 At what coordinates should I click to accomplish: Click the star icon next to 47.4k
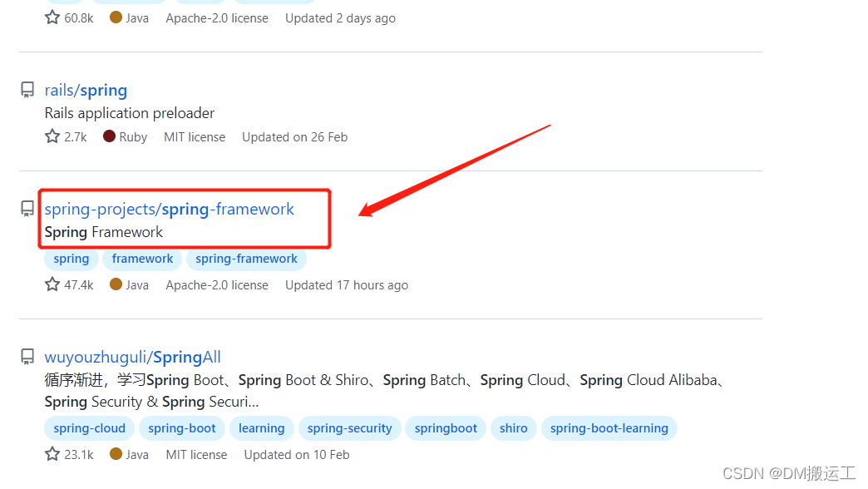(52, 284)
